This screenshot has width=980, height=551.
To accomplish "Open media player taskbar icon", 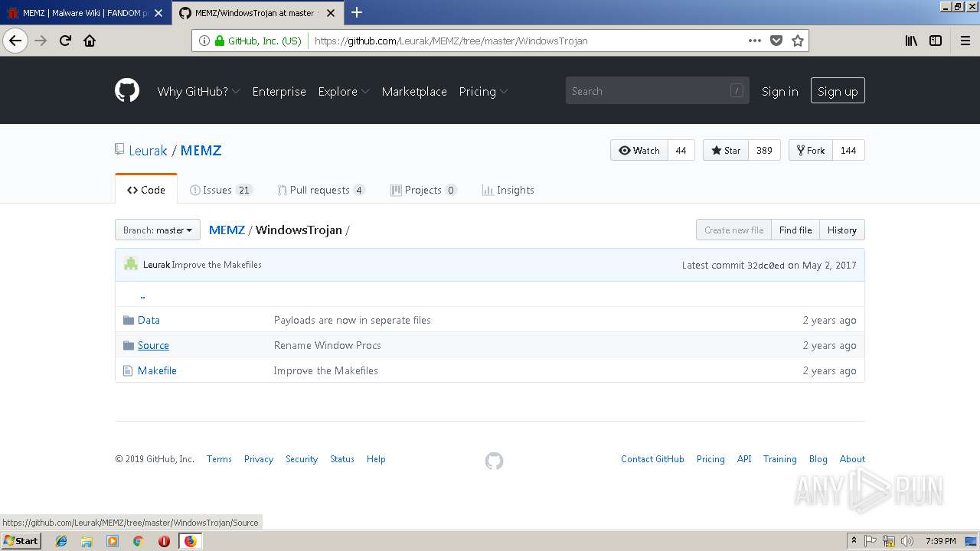I will (x=113, y=541).
